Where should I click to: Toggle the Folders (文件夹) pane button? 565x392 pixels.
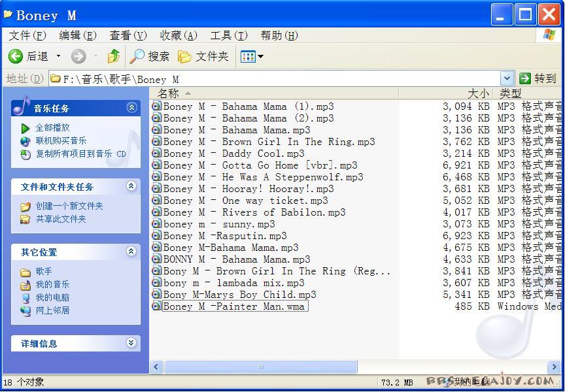point(203,56)
